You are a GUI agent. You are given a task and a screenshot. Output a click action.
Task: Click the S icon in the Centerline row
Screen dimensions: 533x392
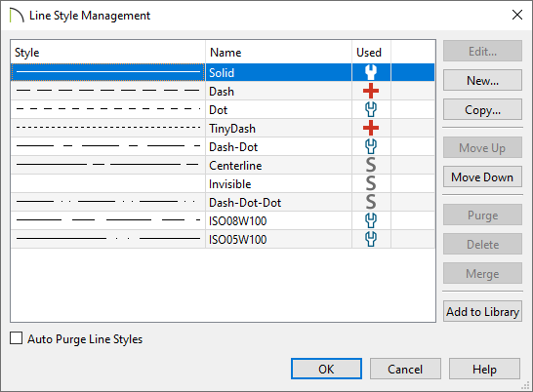click(371, 165)
